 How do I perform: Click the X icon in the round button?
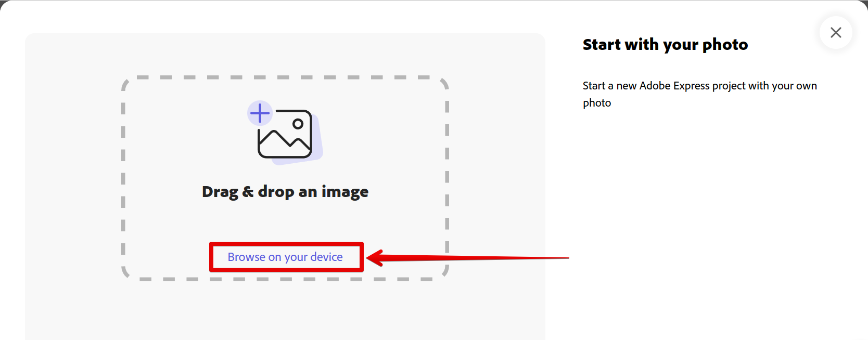click(836, 32)
